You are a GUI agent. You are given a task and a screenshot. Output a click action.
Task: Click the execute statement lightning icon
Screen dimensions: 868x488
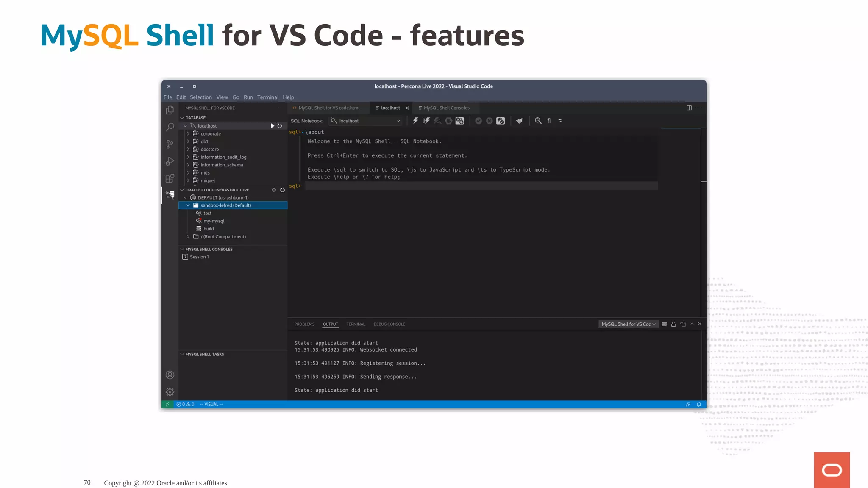coord(415,121)
